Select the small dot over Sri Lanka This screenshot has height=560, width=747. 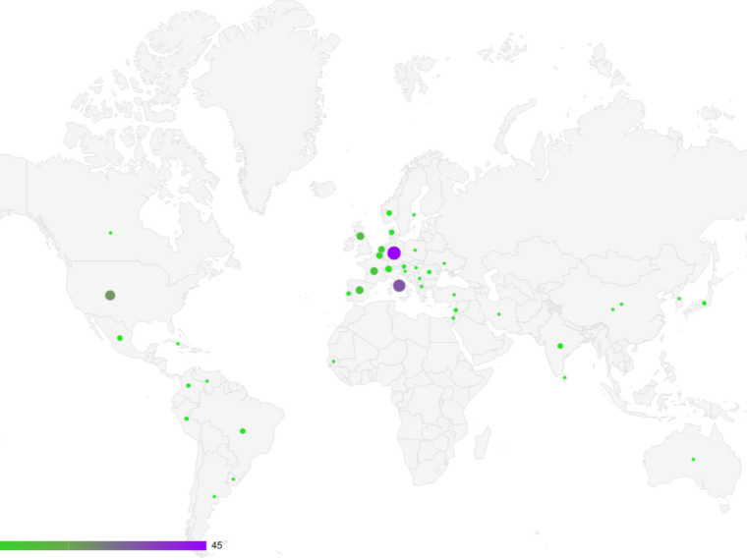[564, 377]
